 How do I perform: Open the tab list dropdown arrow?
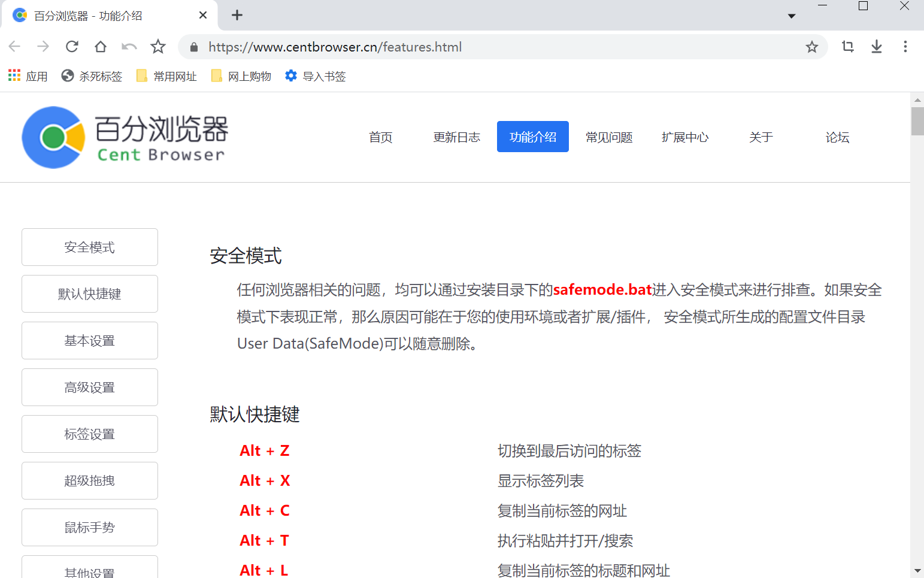792,16
